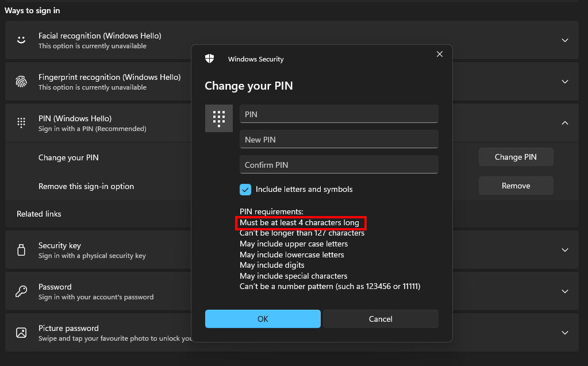Click 'Picture password' row label
588x366 pixels.
click(68, 328)
